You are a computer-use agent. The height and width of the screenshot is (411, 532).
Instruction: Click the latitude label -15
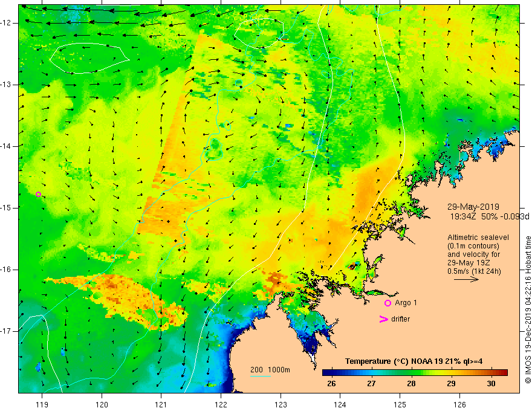[x=7, y=208]
